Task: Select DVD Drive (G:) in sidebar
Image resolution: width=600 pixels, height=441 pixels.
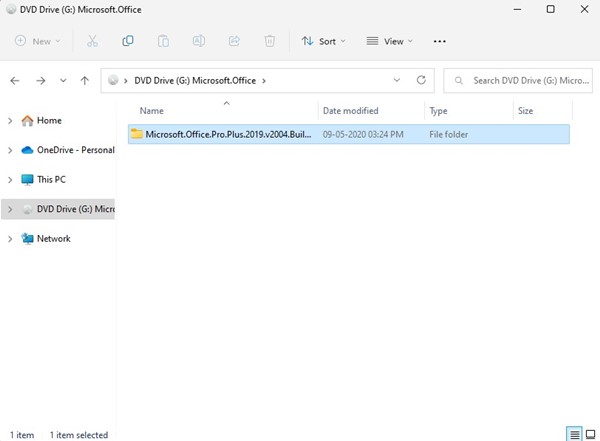Action: pyautogui.click(x=75, y=209)
